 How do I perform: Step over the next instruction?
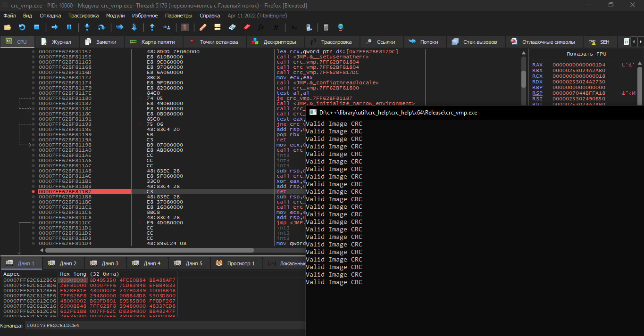101,27
